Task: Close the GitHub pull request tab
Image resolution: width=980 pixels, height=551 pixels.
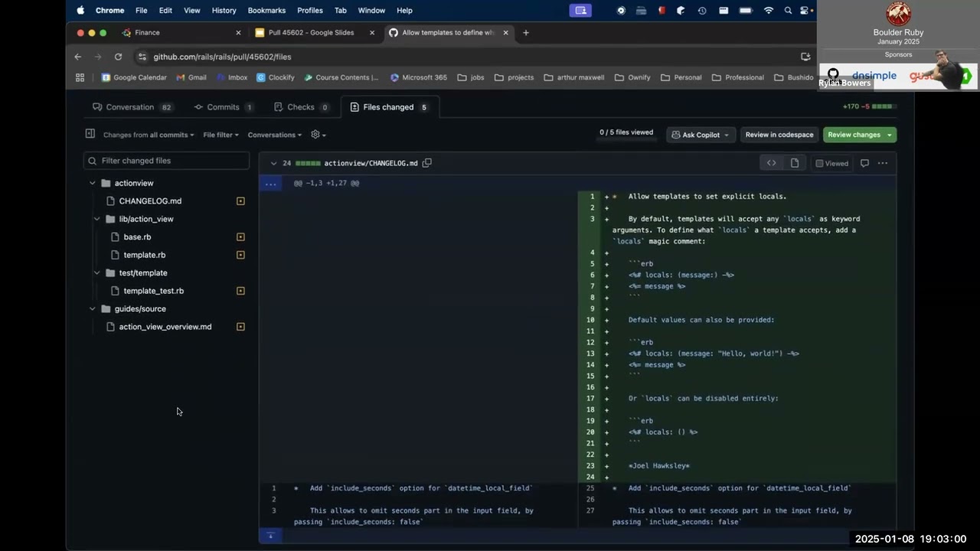Action: tap(505, 33)
